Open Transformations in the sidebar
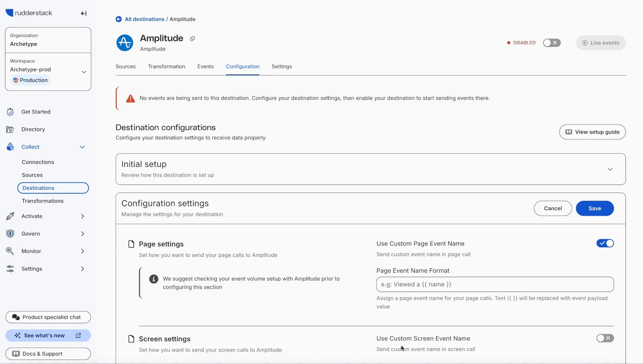 click(x=42, y=201)
